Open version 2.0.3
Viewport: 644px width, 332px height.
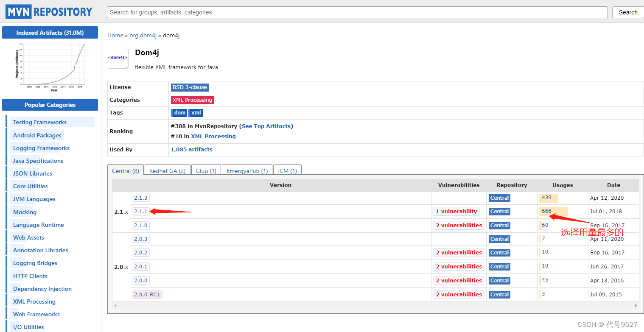141,239
